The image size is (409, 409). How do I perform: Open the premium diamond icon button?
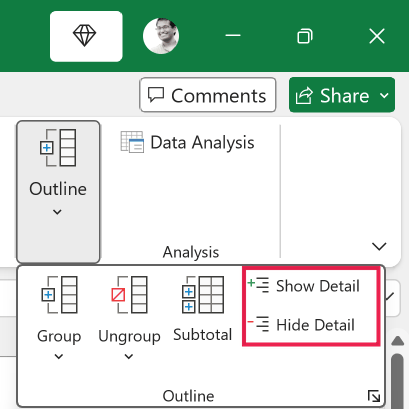click(x=86, y=36)
